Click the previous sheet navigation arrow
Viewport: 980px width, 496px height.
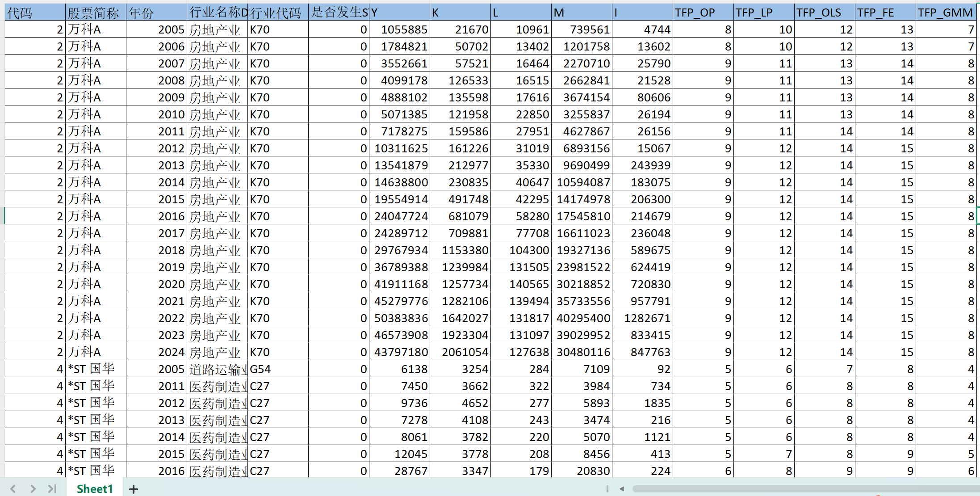pyautogui.click(x=13, y=489)
